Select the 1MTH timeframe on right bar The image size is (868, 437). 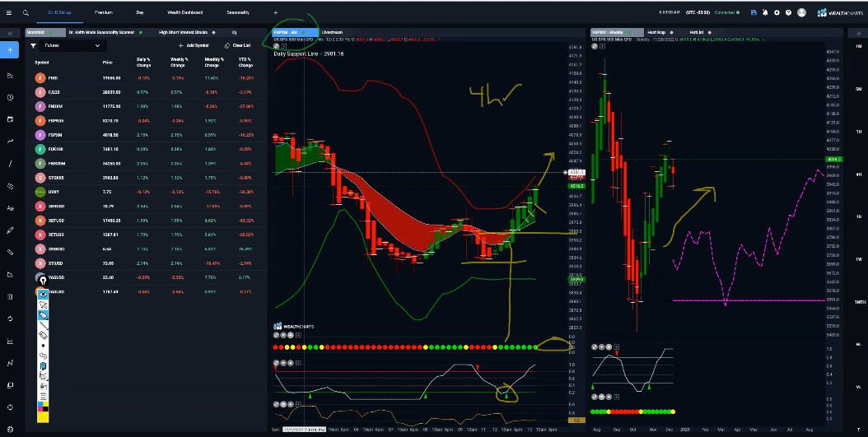pos(859,301)
